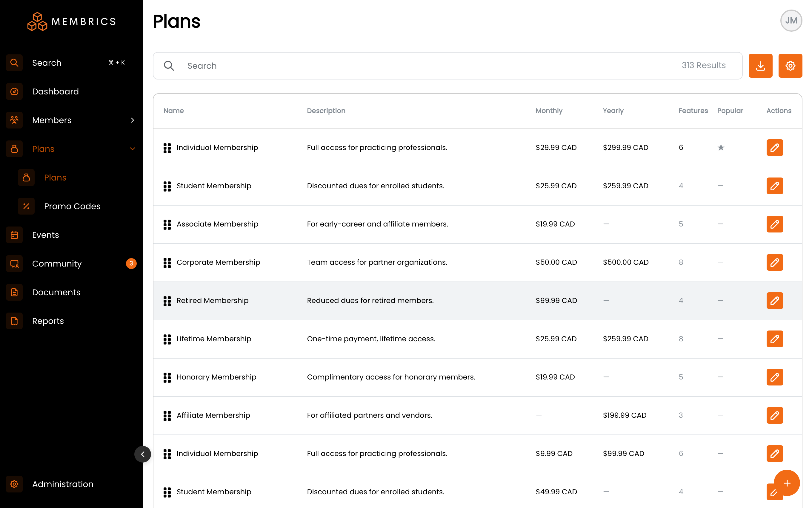Click 'Complimentary access for honorary members.' text
The image size is (812, 508).
[x=391, y=377]
